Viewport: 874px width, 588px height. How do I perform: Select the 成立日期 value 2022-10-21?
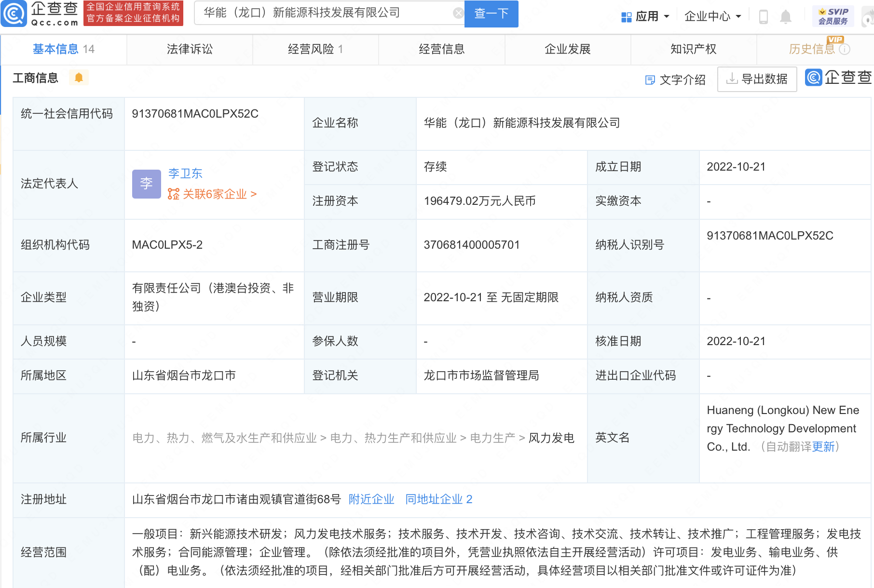tap(736, 167)
